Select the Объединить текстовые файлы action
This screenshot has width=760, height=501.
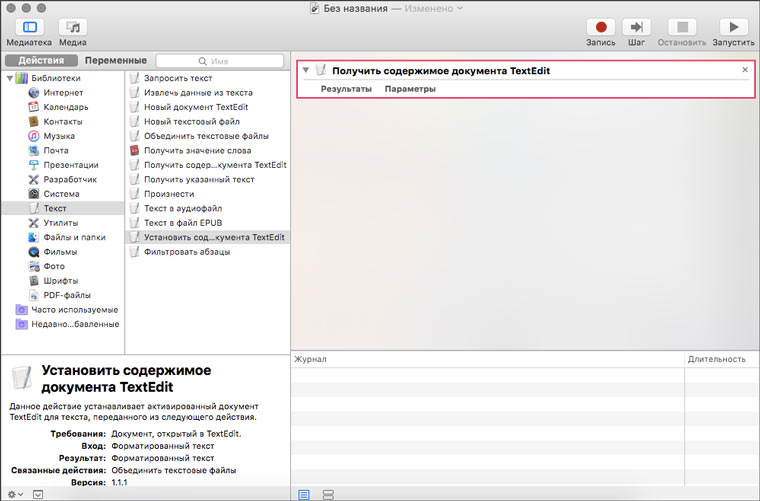click(x=206, y=136)
